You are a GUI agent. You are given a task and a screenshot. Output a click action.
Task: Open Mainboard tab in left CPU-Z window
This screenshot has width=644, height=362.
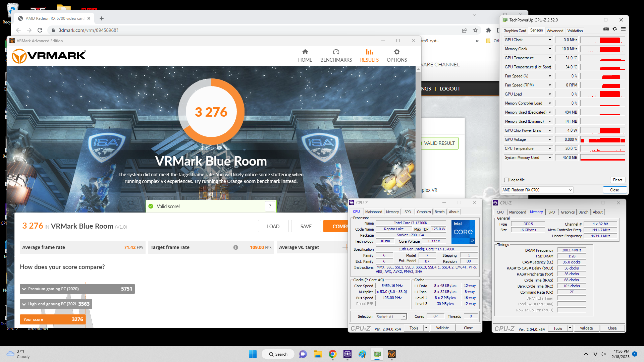click(374, 212)
